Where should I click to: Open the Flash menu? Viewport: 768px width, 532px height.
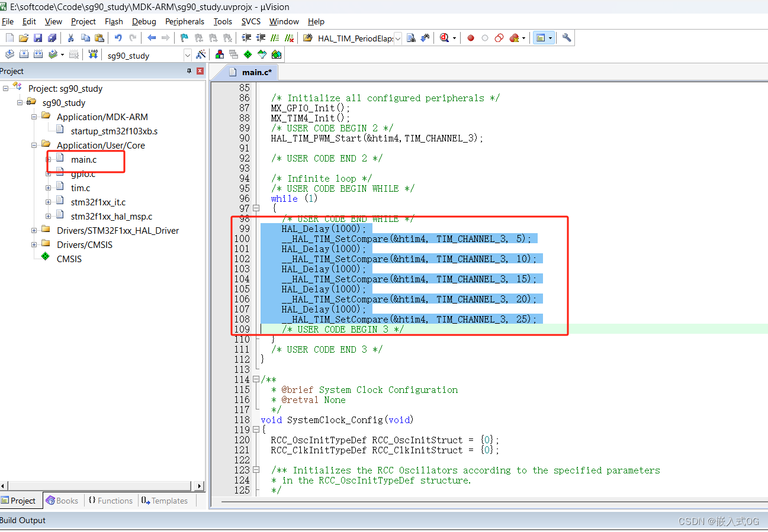(114, 21)
